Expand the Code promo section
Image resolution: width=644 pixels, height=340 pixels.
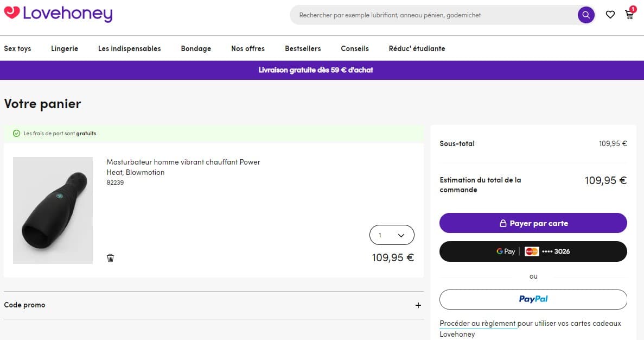coord(418,305)
